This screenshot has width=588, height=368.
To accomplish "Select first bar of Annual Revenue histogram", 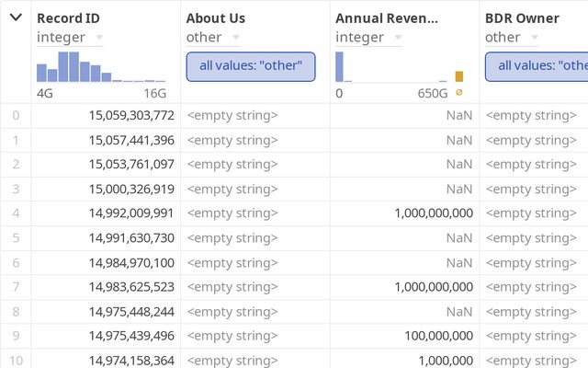I will [x=339, y=67].
